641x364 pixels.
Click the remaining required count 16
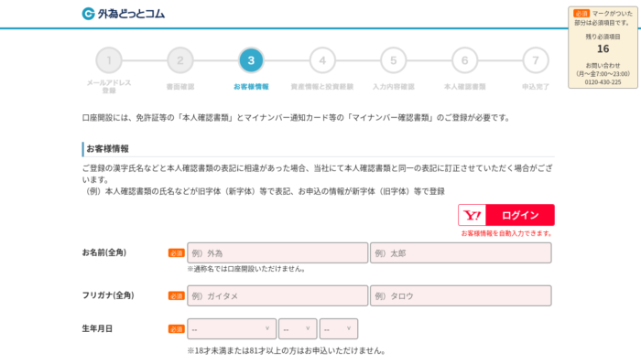603,49
